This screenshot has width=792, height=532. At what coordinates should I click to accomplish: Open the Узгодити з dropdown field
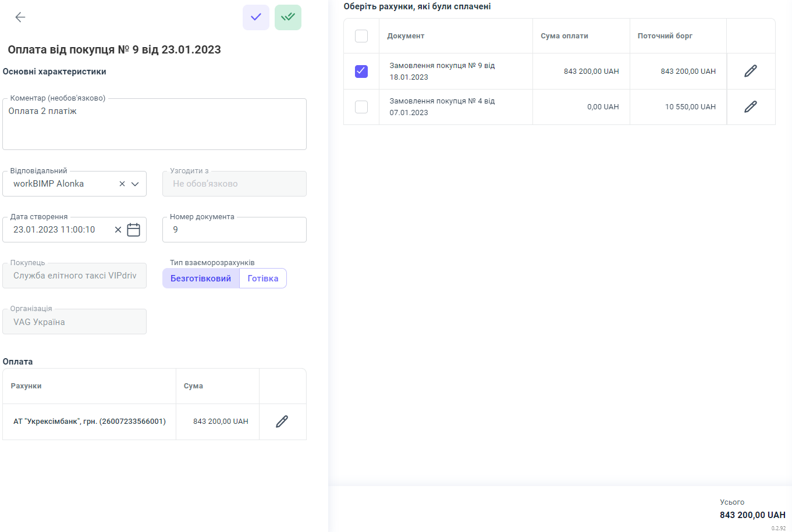(x=234, y=184)
